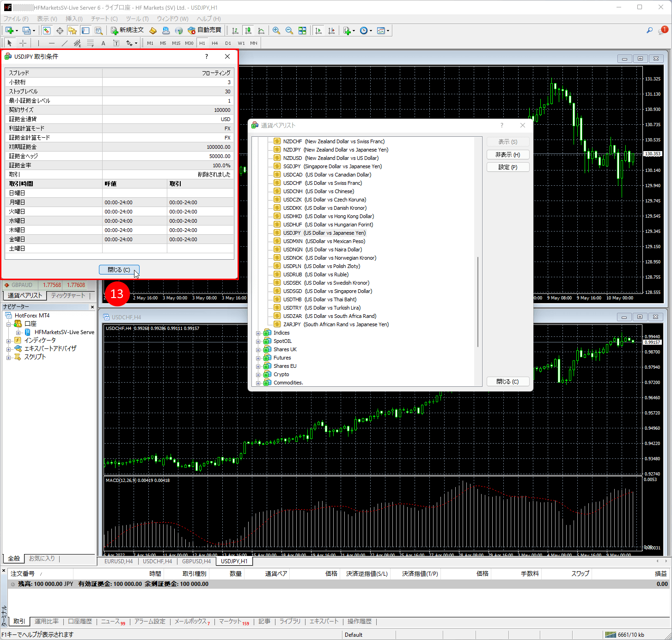Toggle 自動売買 auto trading button
This screenshot has height=640, width=672.
(205, 30)
